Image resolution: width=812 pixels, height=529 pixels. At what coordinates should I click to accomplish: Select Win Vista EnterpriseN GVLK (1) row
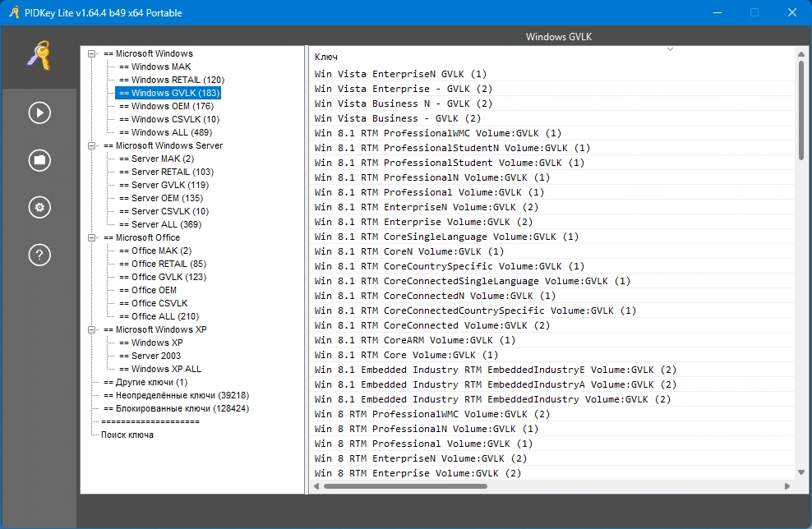552,74
